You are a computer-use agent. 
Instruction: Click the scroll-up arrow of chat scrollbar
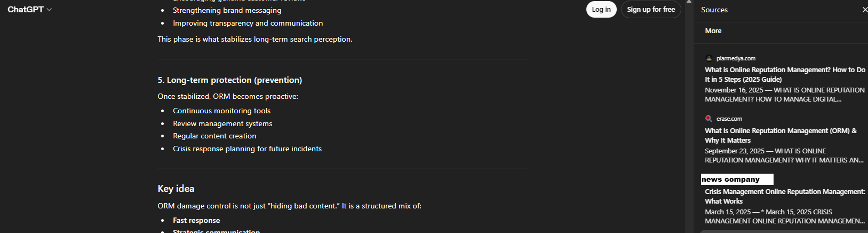689,3
